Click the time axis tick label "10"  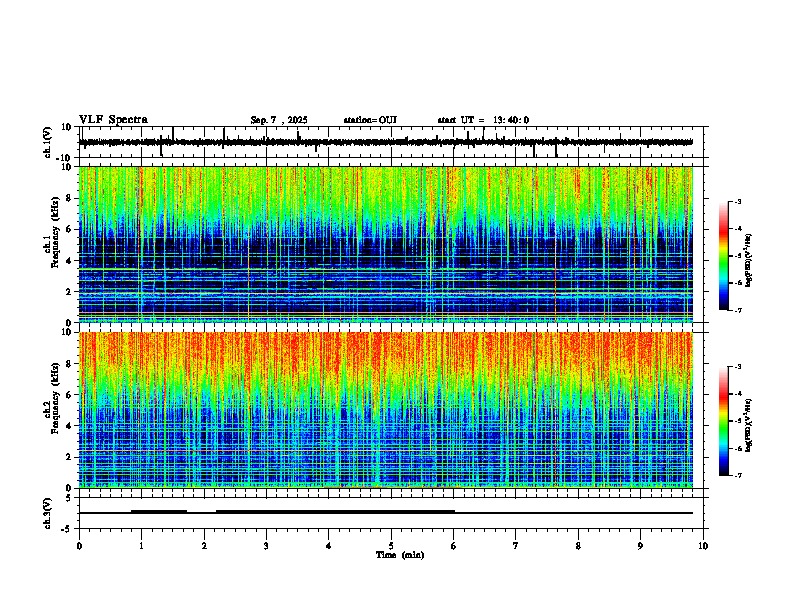click(x=703, y=546)
